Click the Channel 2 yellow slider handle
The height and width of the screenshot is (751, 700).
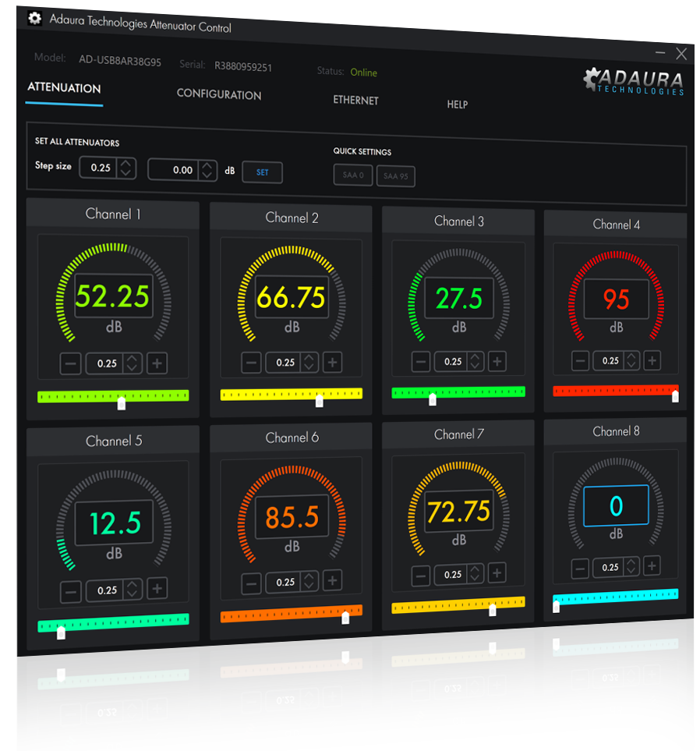pos(320,401)
